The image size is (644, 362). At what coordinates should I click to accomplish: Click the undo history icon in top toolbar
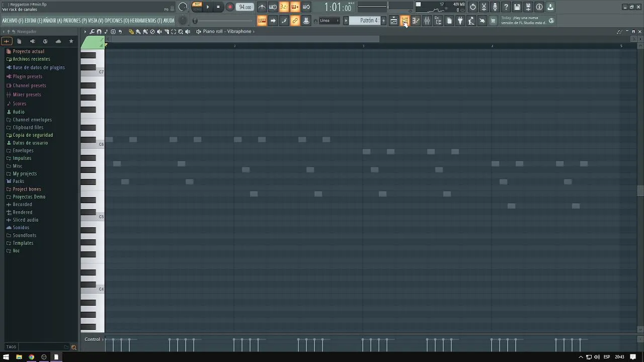click(x=473, y=7)
